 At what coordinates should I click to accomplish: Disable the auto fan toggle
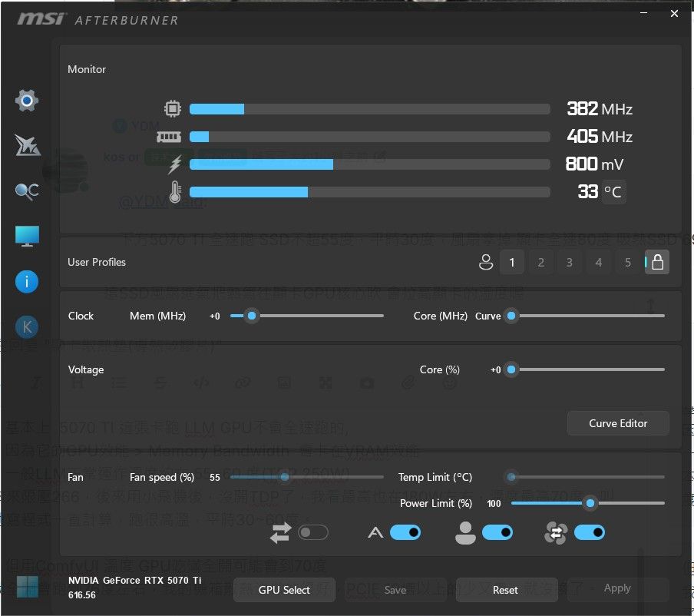pyautogui.click(x=405, y=532)
